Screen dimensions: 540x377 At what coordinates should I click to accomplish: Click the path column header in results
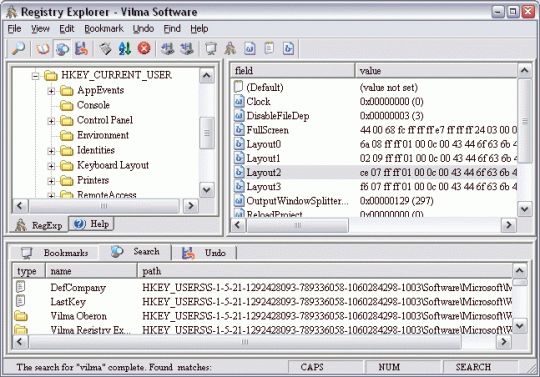pyautogui.click(x=324, y=271)
